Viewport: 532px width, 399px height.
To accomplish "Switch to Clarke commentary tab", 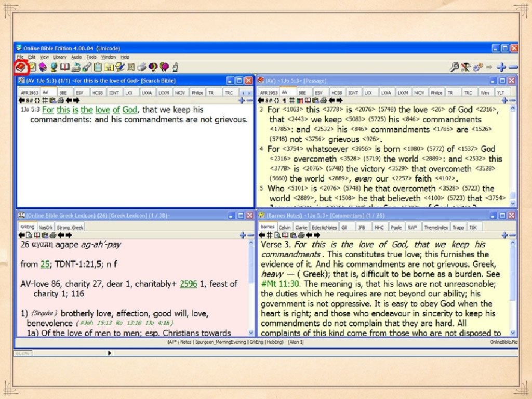I will tap(301, 228).
